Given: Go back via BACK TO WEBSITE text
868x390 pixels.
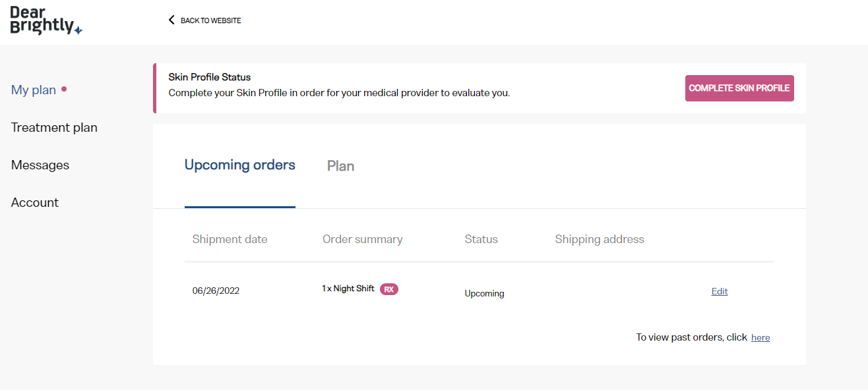Looking at the screenshot, I should 211,20.
